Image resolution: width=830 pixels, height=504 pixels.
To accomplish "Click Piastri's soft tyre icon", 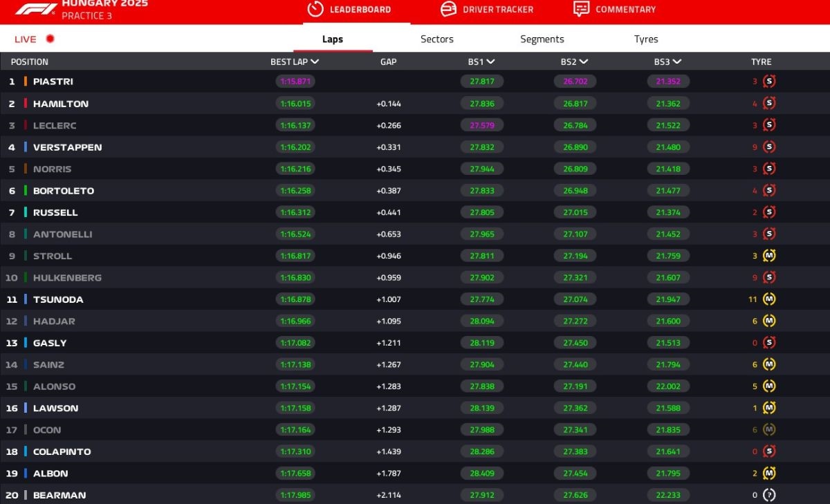I will (768, 82).
